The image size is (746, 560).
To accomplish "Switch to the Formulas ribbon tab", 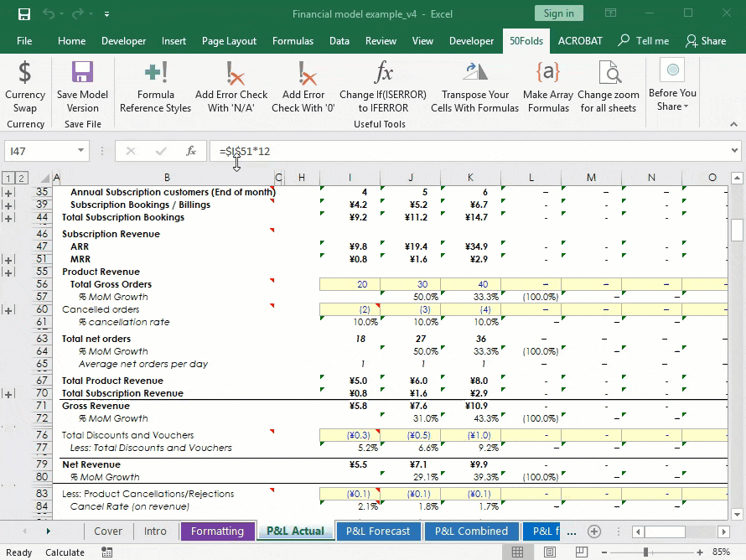I will pos(293,41).
